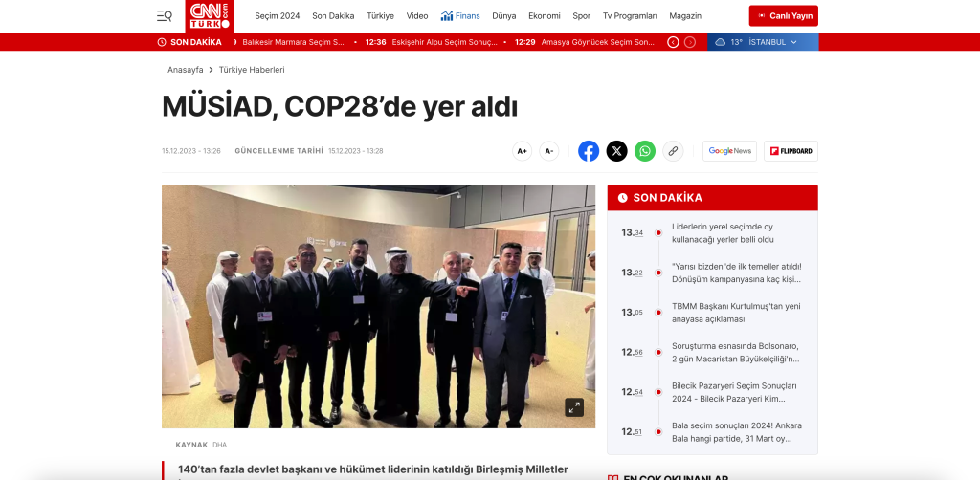Open TBMM Başkanı Kurtulmuş news item
Viewport: 980px width, 480px height.
[735, 313]
